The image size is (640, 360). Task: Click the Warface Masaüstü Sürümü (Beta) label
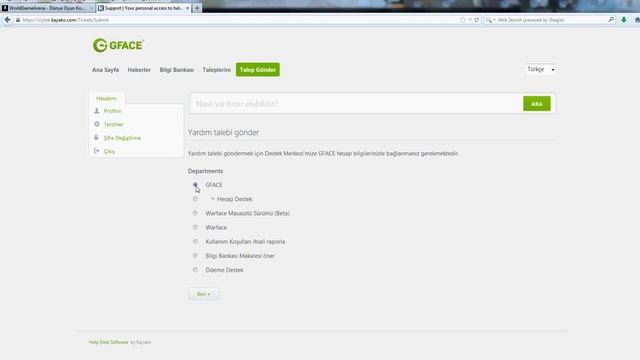click(x=247, y=213)
